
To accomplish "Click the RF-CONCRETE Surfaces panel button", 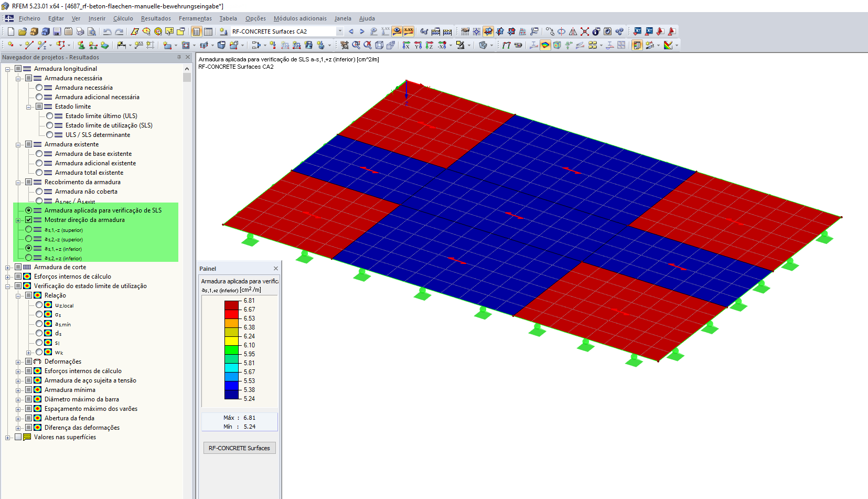I will (x=239, y=448).
